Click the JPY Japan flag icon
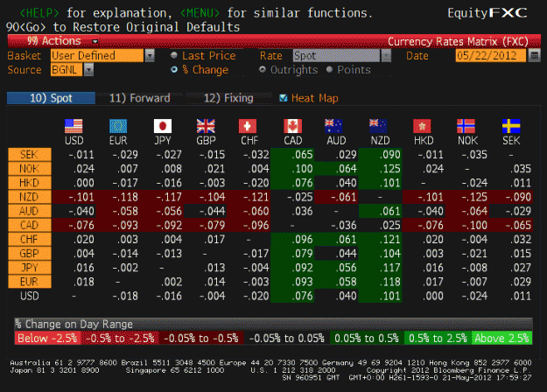The height and width of the screenshot is (392, 547). (163, 126)
